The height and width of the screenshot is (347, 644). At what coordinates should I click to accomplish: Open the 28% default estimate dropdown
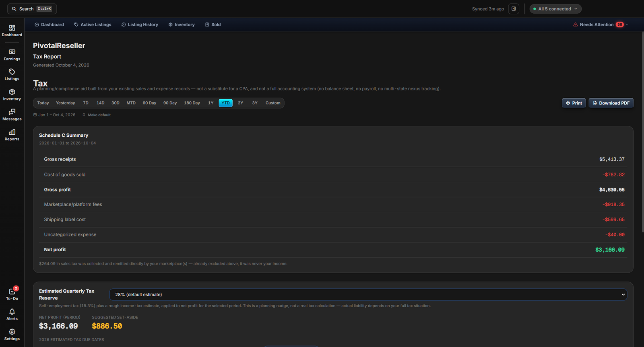click(368, 295)
